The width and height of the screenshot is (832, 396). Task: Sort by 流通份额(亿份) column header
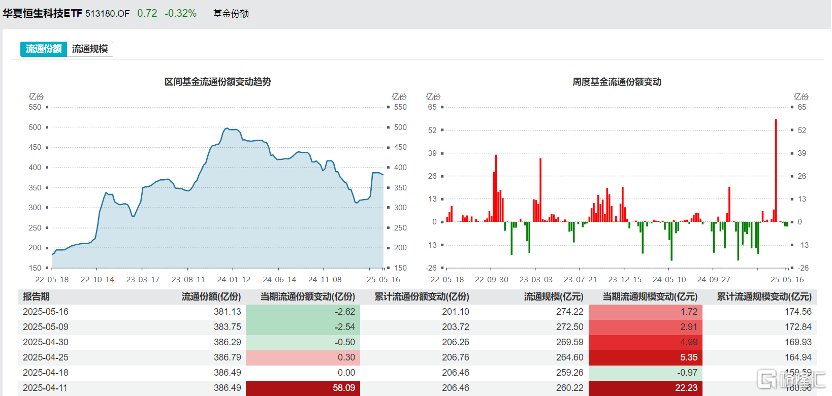tap(211, 297)
